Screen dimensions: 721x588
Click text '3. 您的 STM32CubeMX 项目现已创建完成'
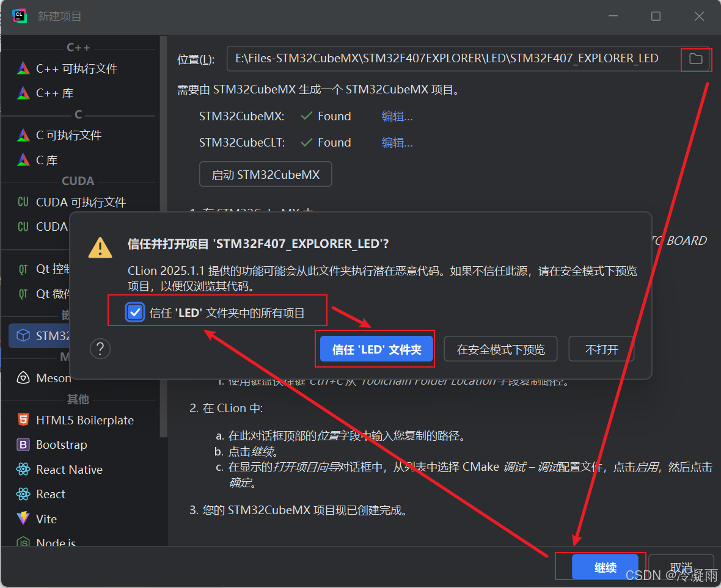pyautogui.click(x=299, y=510)
